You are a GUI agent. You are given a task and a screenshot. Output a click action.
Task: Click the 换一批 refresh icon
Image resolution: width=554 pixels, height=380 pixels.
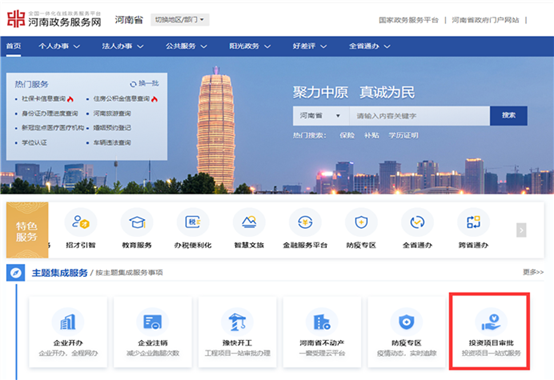coord(133,84)
